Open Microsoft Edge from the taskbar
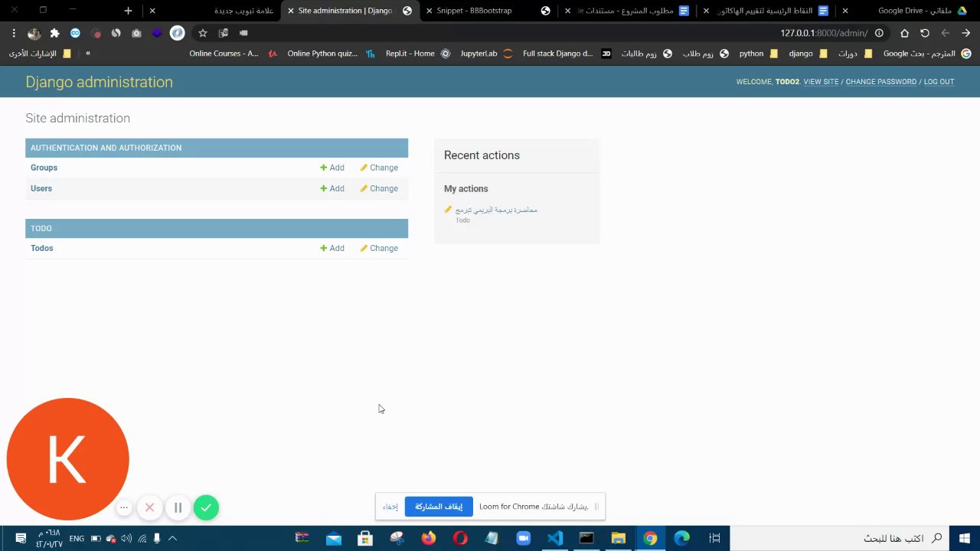The height and width of the screenshot is (551, 980). click(x=681, y=539)
